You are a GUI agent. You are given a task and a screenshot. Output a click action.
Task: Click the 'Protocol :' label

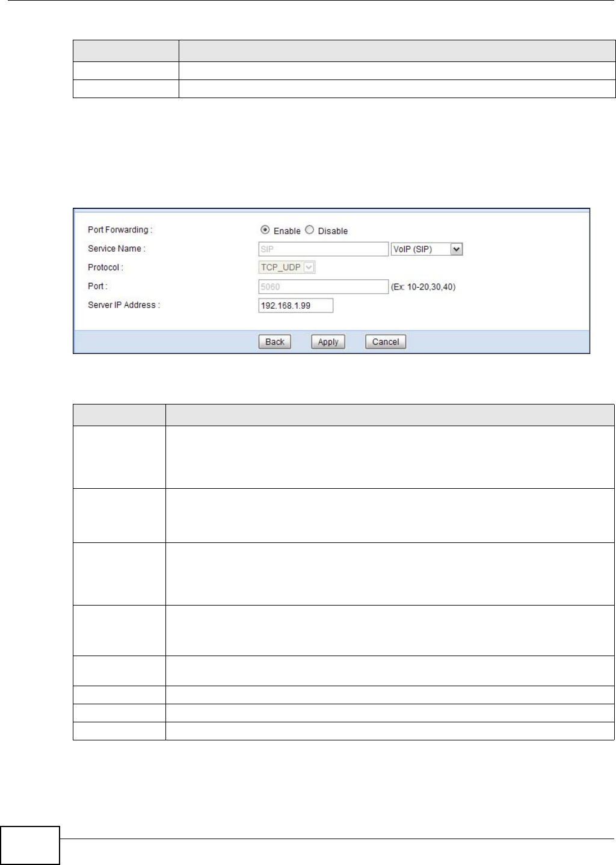(105, 267)
